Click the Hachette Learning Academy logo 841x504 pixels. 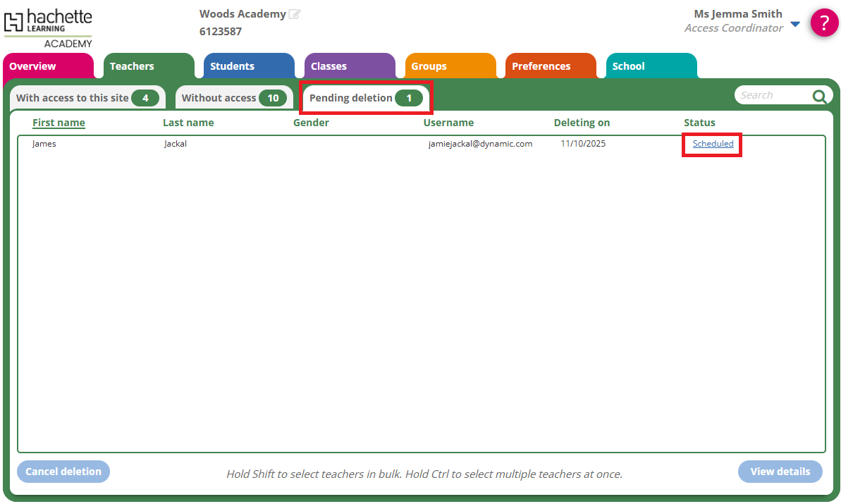pyautogui.click(x=48, y=27)
